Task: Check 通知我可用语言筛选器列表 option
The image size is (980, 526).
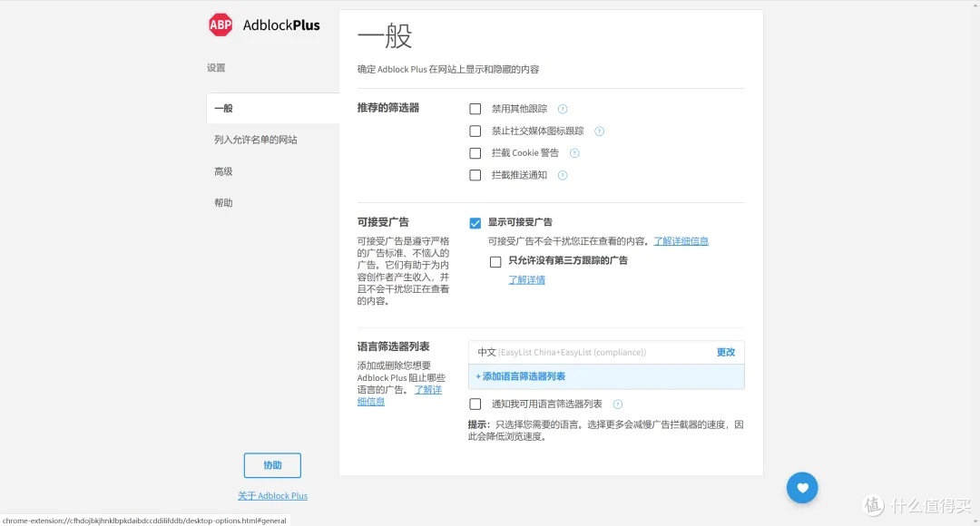Action: click(x=475, y=404)
